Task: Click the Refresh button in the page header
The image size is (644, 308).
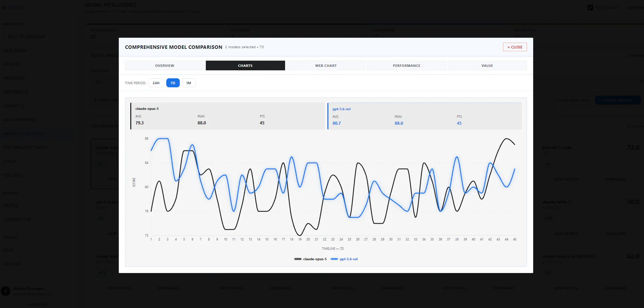Action: 635,8
